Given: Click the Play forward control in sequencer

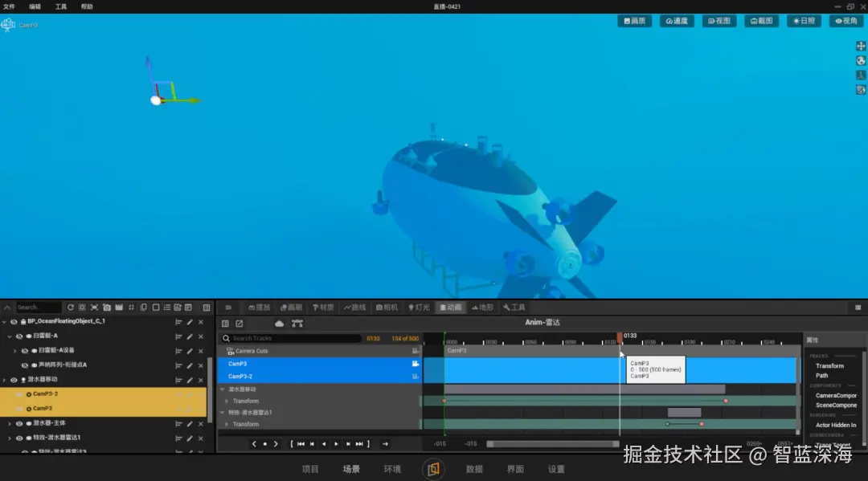Looking at the screenshot, I should pyautogui.click(x=336, y=444).
